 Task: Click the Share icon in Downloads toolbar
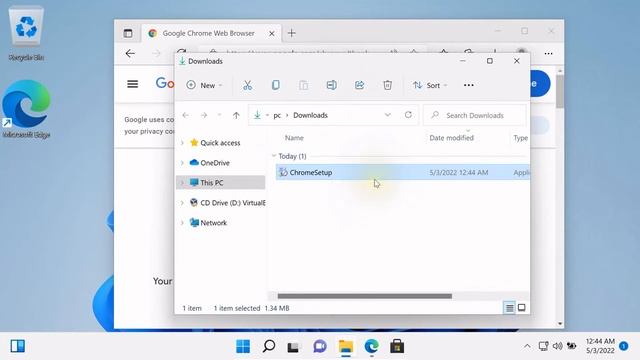[x=359, y=85]
